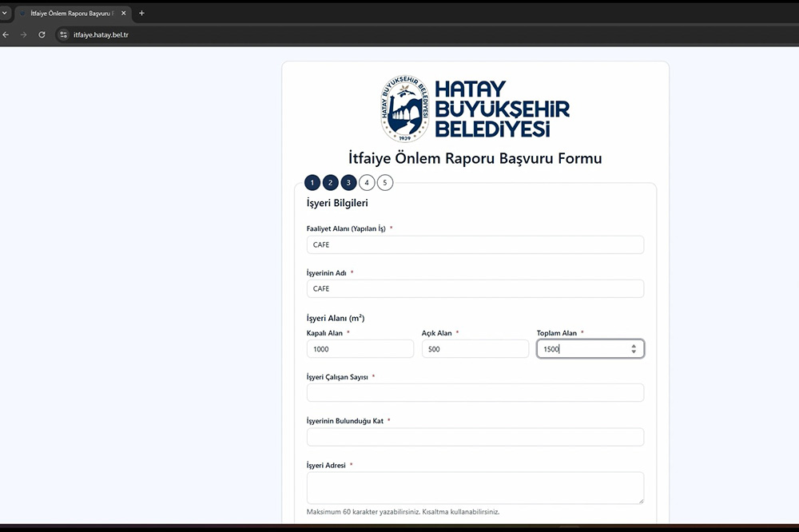This screenshot has height=532, width=799.
Task: Select the Açık Alan input box
Action: 475,349
